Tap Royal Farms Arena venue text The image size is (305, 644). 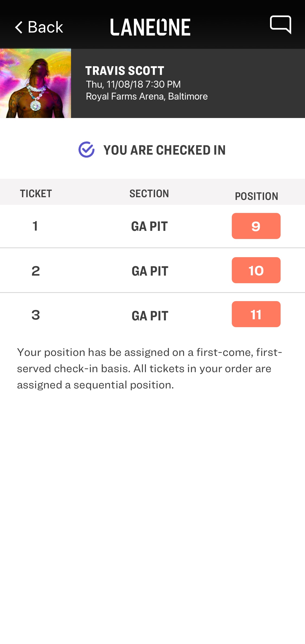tap(147, 96)
